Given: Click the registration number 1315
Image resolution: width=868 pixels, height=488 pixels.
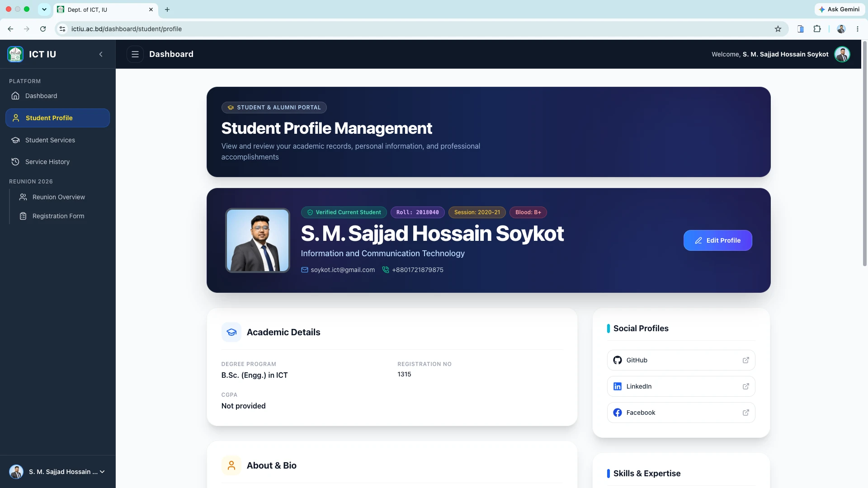Looking at the screenshot, I should click(x=404, y=374).
